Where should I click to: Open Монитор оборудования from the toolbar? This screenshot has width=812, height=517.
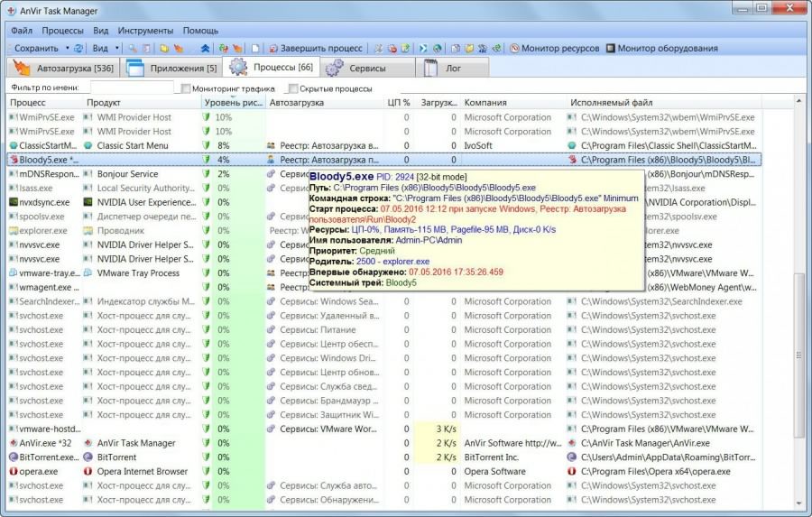click(661, 48)
